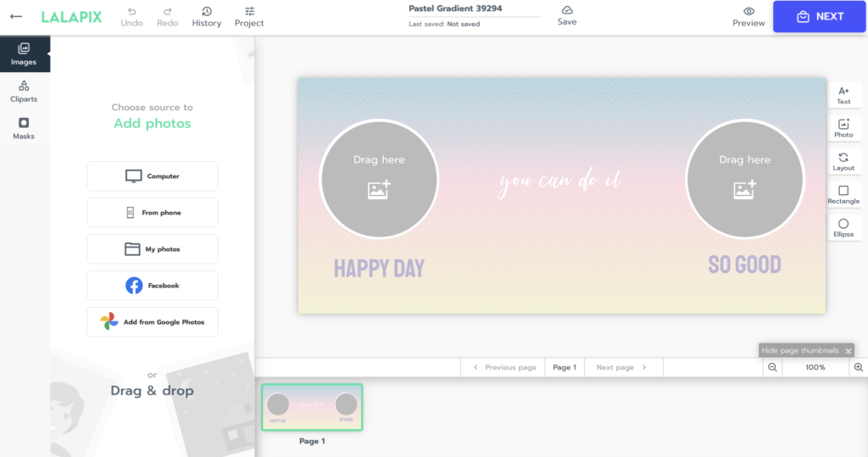Image resolution: width=868 pixels, height=457 pixels.
Task: Open the History panel
Action: pyautogui.click(x=206, y=16)
